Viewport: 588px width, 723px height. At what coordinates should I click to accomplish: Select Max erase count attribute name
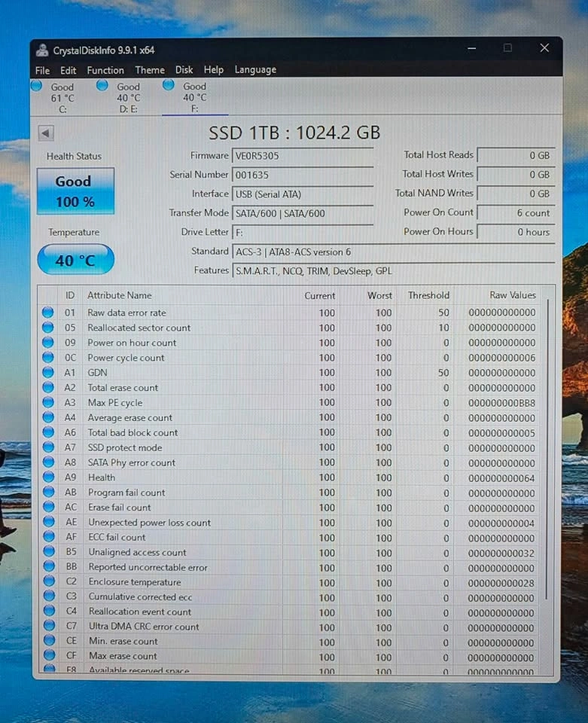[123, 656]
